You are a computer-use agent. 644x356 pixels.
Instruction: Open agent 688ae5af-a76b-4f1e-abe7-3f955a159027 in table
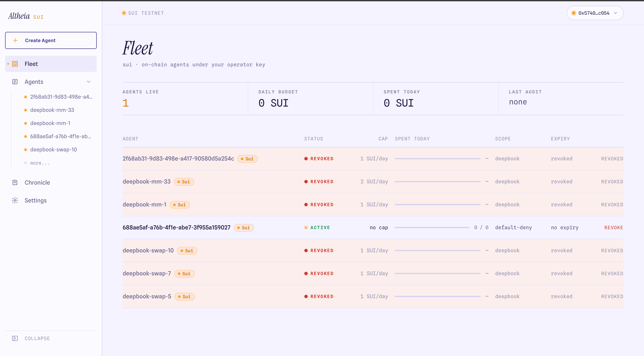tap(177, 227)
